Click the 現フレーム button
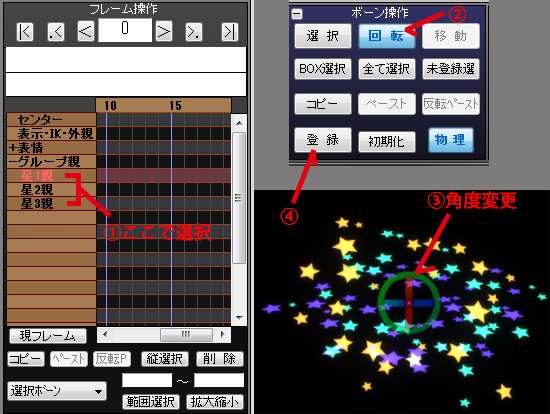Image resolution: width=550 pixels, height=414 pixels. point(48,336)
